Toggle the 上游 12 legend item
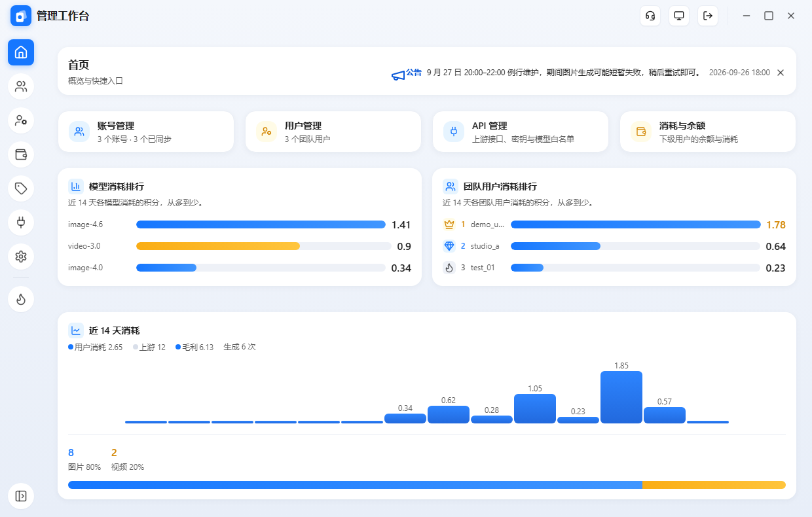The height and width of the screenshot is (517, 812). click(149, 347)
